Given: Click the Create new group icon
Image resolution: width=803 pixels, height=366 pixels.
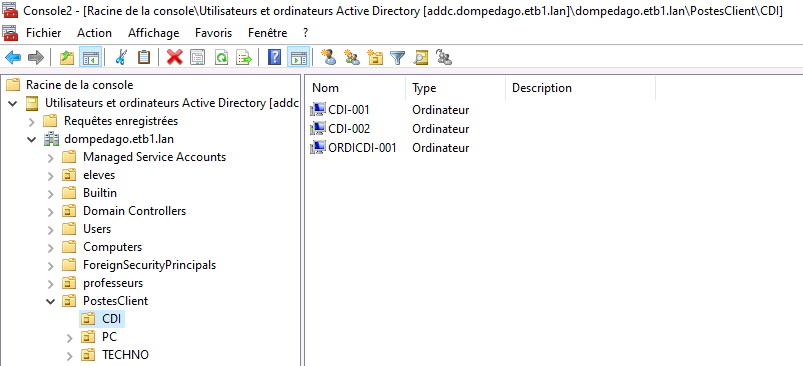Looking at the screenshot, I should click(352, 57).
